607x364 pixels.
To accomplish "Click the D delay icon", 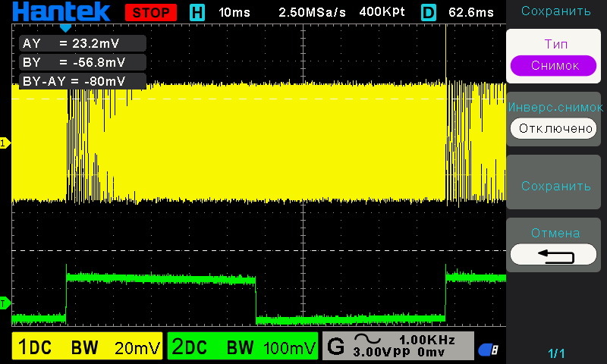I will pyautogui.click(x=428, y=12).
